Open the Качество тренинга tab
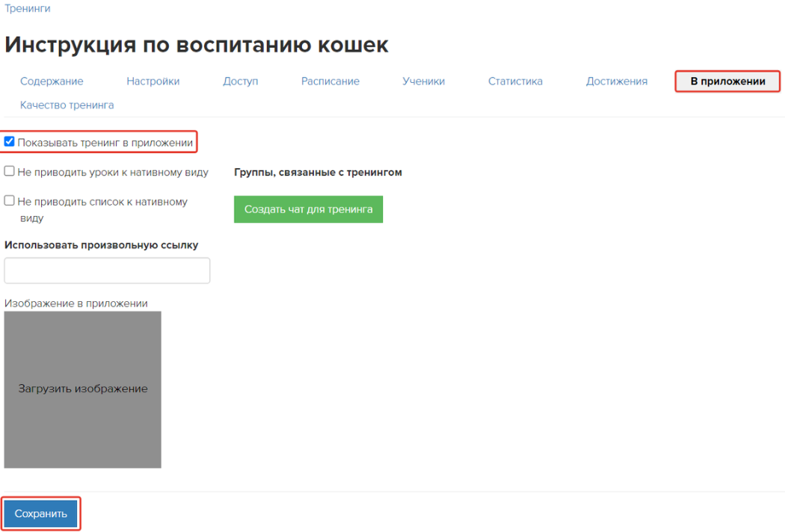This screenshot has width=785, height=532. tap(67, 105)
